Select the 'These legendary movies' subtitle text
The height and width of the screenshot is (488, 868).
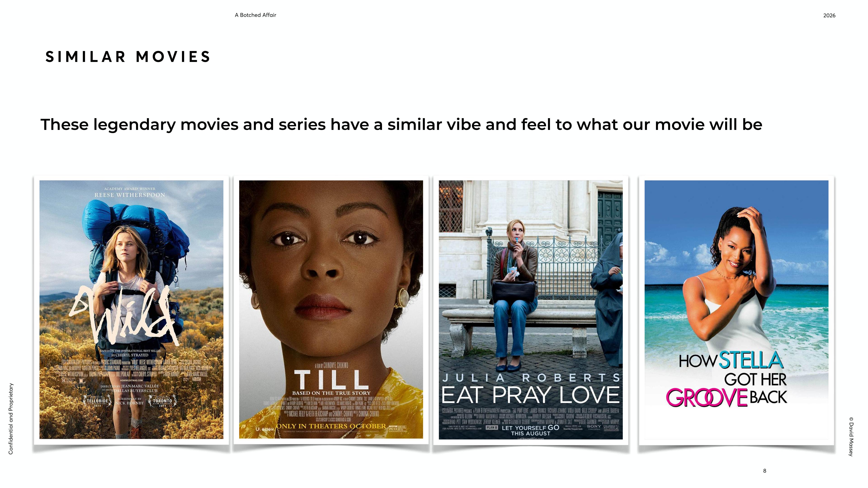click(x=401, y=125)
